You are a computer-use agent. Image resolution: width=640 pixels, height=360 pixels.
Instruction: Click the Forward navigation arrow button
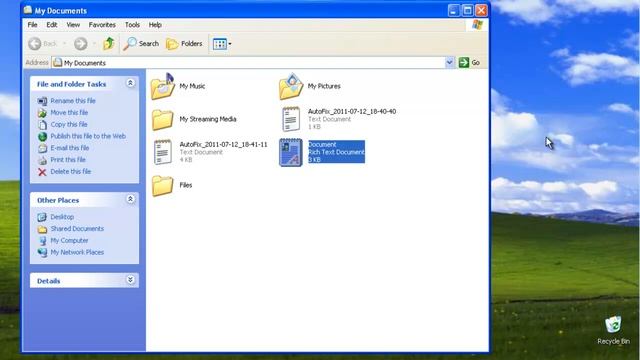pyautogui.click(x=80, y=44)
